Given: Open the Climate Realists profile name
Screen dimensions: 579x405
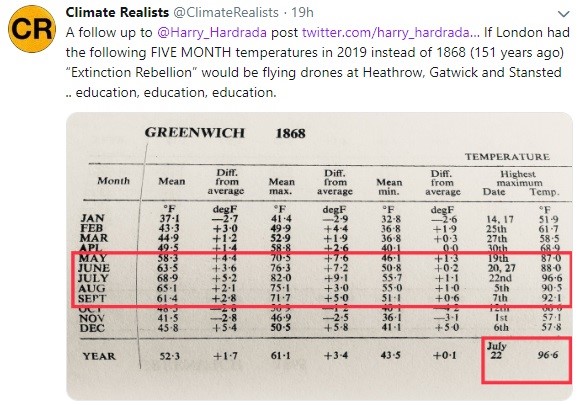Looking at the screenshot, I should [x=117, y=13].
